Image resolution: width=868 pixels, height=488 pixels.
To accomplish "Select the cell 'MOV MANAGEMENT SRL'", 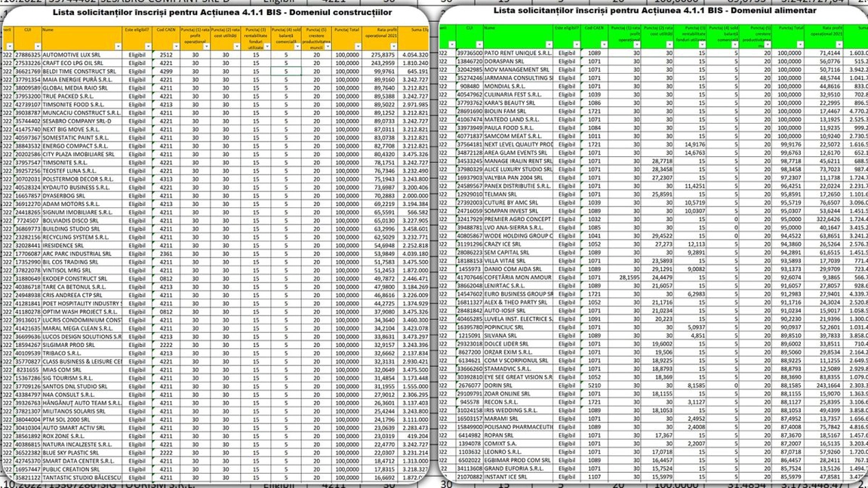I will [x=518, y=69].
